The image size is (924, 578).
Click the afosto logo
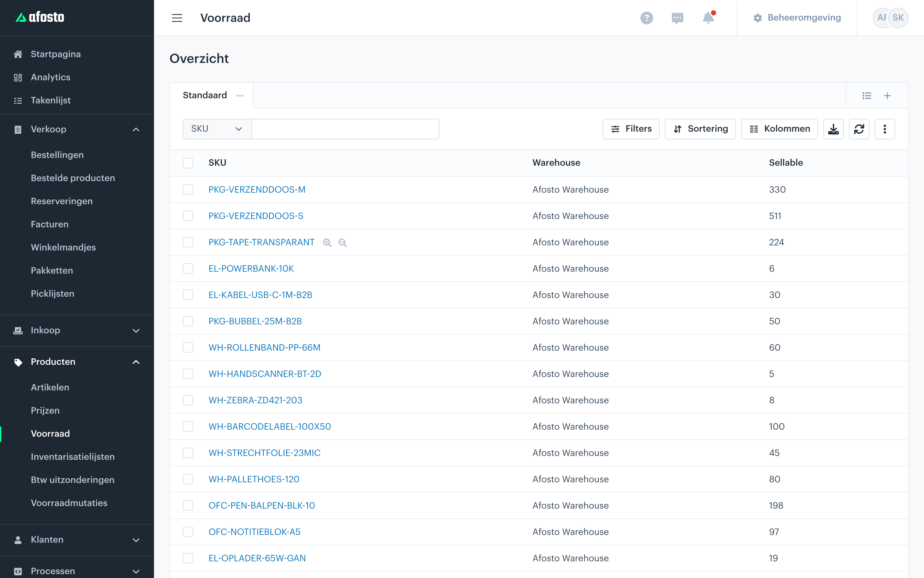(40, 17)
